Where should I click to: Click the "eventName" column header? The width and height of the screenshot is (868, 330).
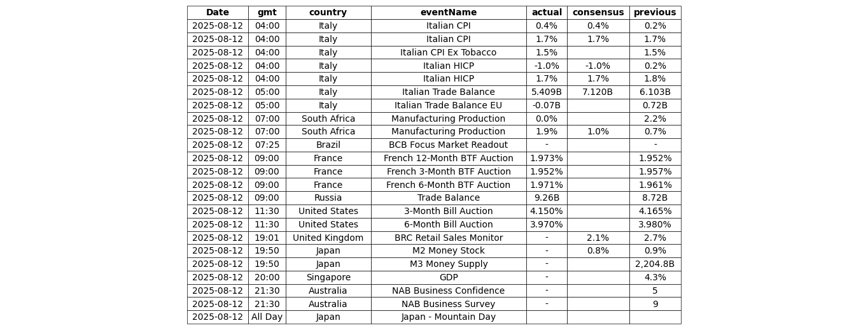[448, 13]
